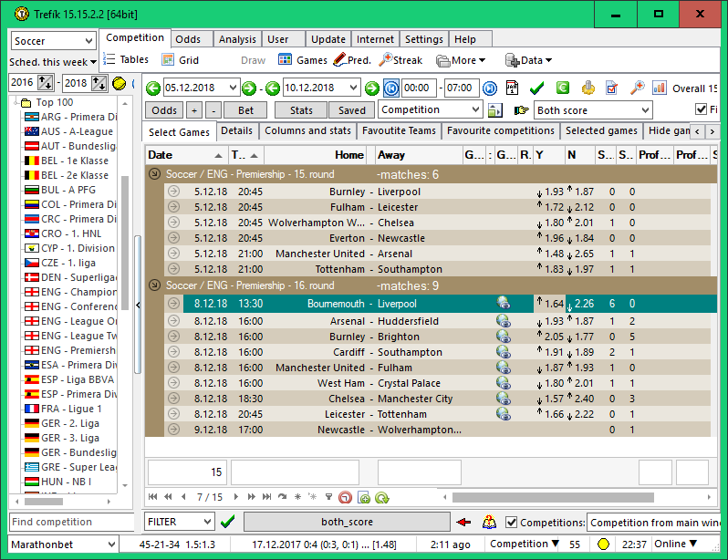Click the green checkmark next to FILTER
The image size is (728, 560).
(x=228, y=522)
